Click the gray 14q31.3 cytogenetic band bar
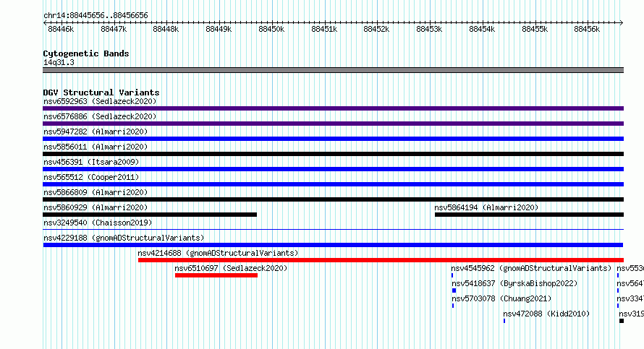Image resolution: width=644 pixels, height=349 pixels. click(333, 70)
